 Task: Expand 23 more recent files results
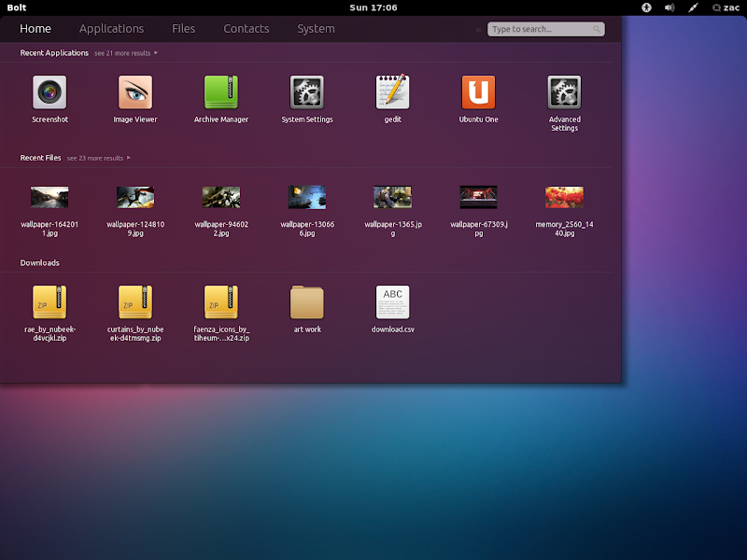98,159
